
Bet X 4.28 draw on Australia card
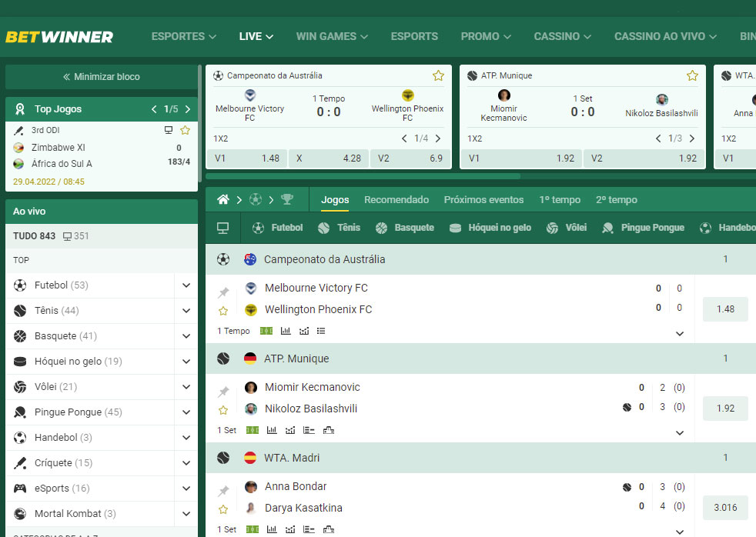328,158
